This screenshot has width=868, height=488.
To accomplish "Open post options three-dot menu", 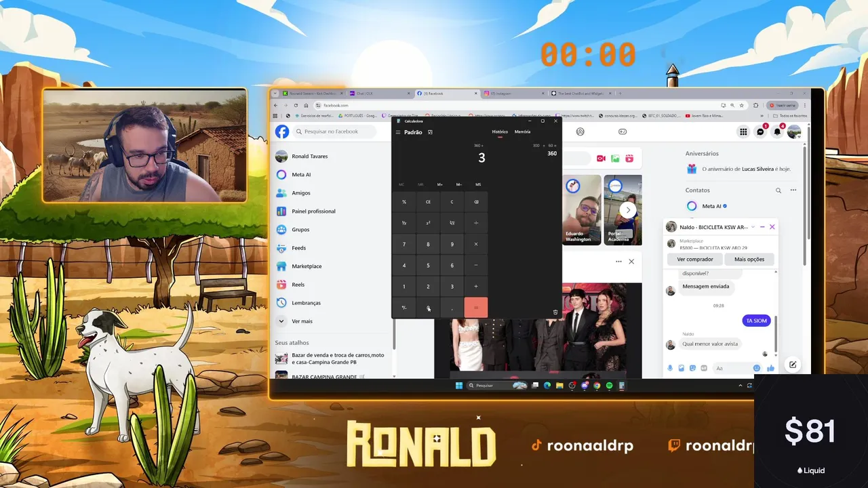I will click(x=618, y=262).
